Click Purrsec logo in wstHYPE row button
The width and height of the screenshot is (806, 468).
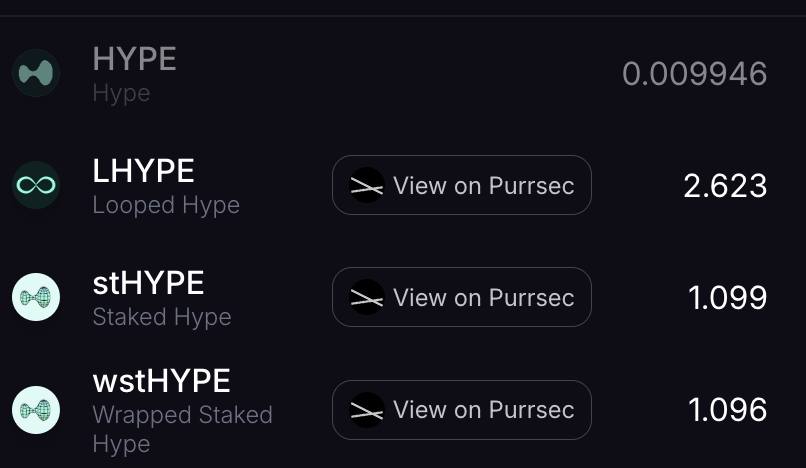click(x=367, y=410)
